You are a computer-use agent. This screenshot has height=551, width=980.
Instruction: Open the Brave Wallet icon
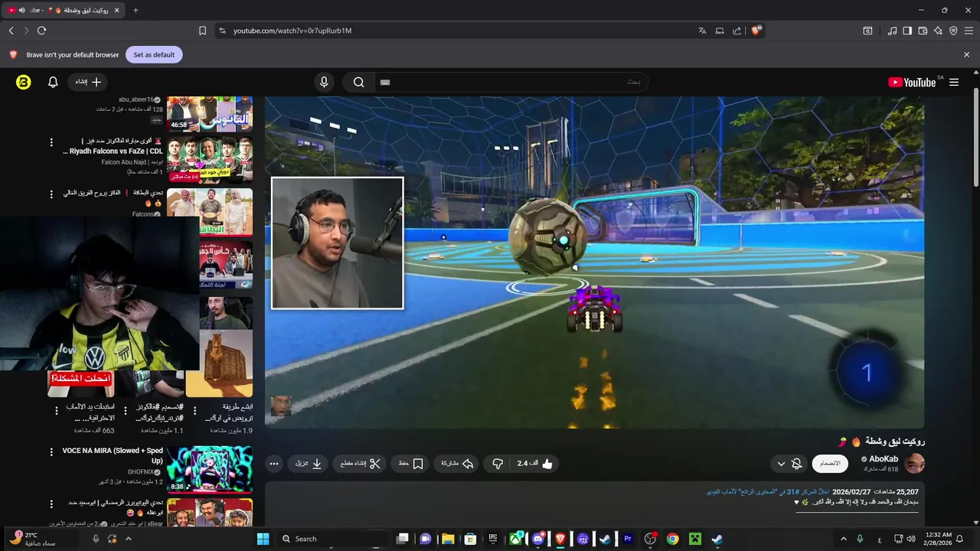coord(923,31)
